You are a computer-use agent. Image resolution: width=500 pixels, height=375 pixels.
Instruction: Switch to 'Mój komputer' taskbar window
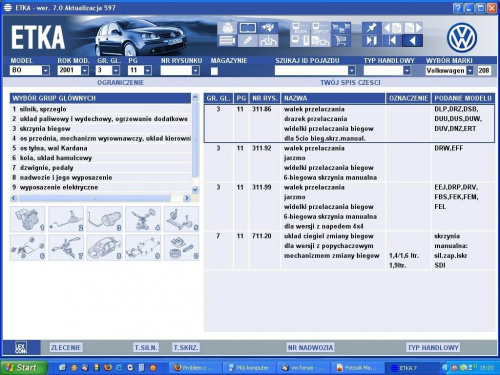pyautogui.click(x=249, y=368)
